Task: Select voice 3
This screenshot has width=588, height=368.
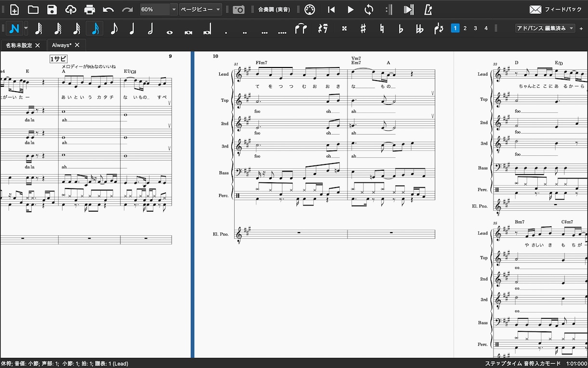Action: (476, 28)
